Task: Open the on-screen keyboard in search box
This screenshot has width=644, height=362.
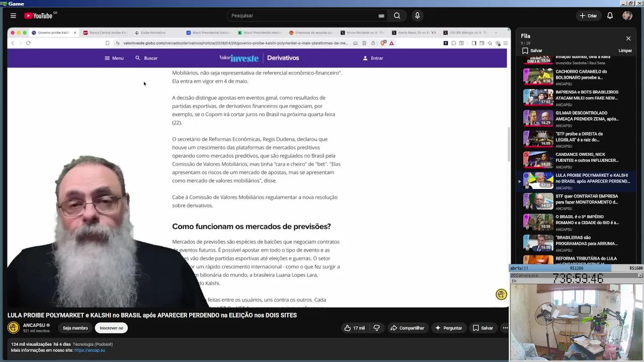Action: [x=381, y=16]
